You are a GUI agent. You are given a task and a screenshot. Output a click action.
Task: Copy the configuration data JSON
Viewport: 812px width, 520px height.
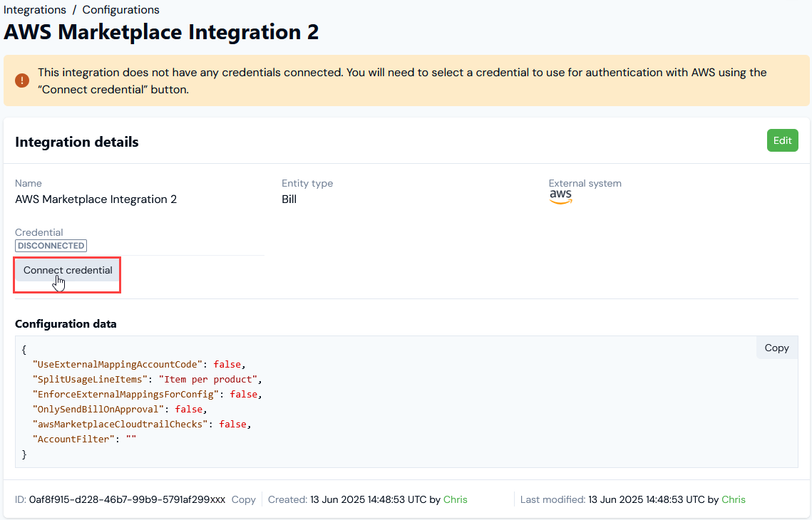point(776,348)
